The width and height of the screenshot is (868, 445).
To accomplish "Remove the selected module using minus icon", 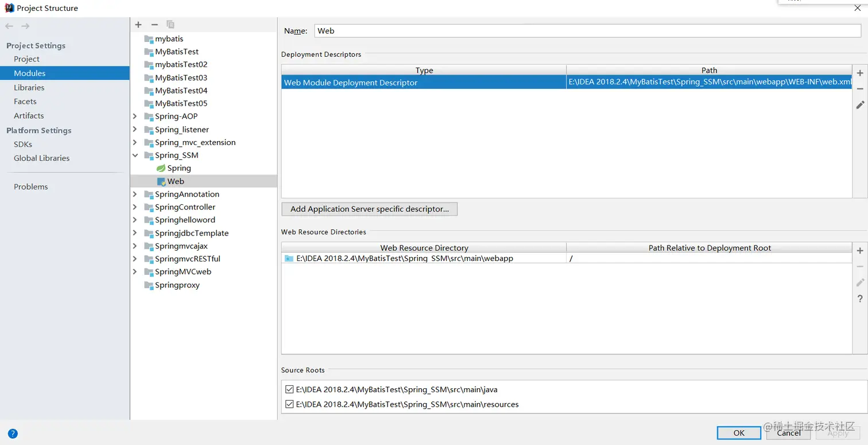I will click(x=154, y=25).
